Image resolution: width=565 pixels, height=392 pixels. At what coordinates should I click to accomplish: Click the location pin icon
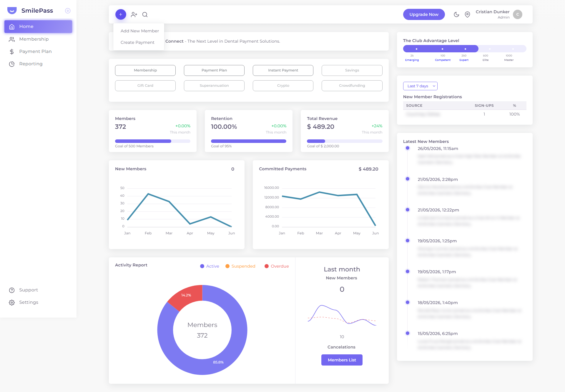click(x=467, y=14)
